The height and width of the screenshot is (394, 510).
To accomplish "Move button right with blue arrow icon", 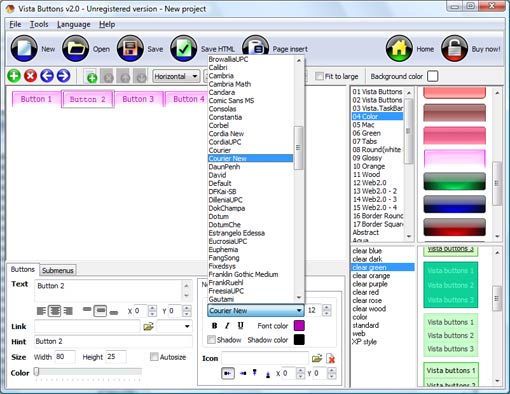I will 63,76.
